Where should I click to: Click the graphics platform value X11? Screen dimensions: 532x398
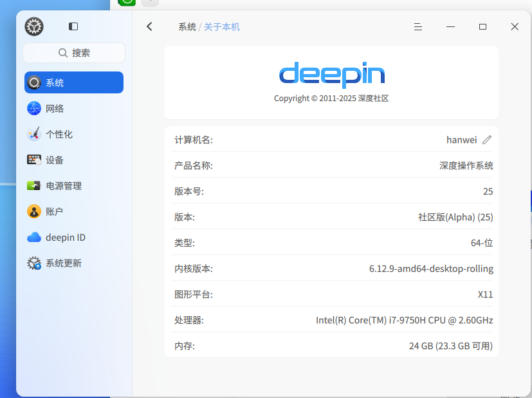[485, 294]
